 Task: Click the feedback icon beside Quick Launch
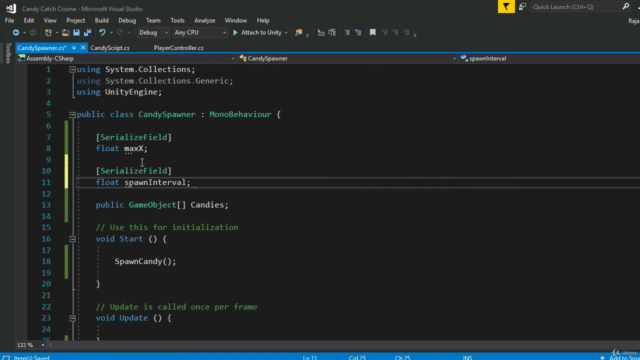tap(522, 7)
